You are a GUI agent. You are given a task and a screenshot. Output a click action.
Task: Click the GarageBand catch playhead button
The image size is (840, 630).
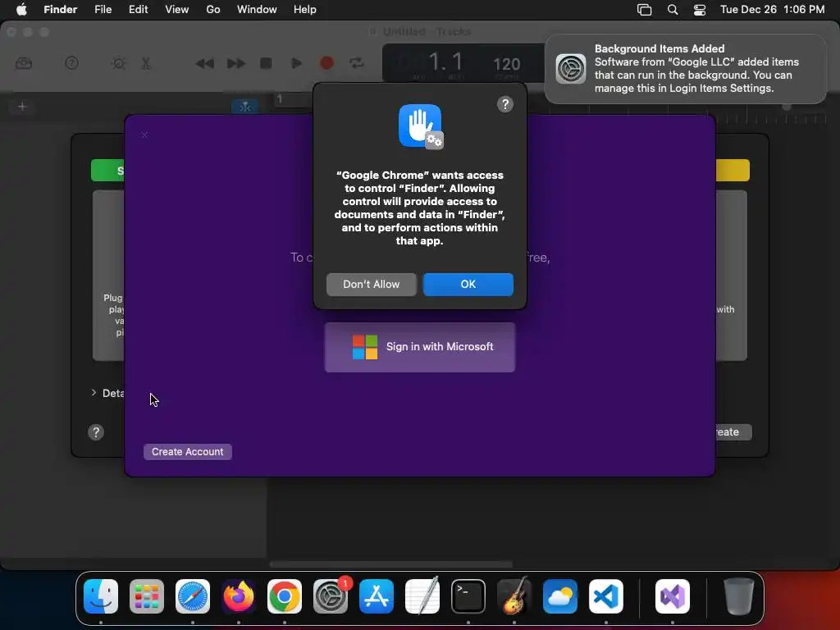(x=245, y=107)
